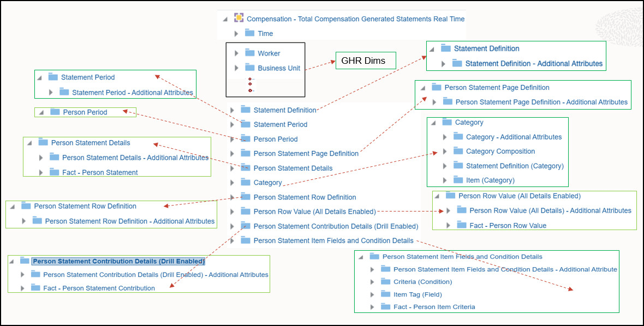
Task: Expand the Business Unit folder
Action: pos(236,68)
